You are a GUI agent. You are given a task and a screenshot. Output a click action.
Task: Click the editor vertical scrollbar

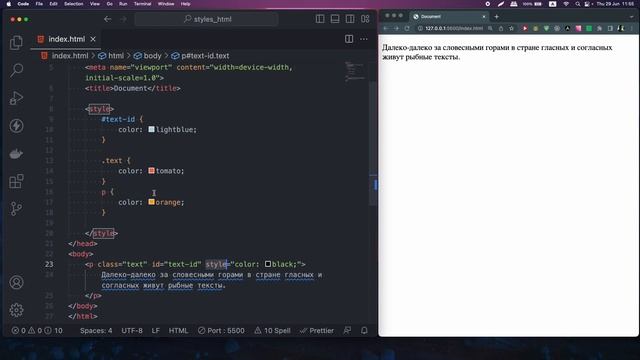pos(373,143)
